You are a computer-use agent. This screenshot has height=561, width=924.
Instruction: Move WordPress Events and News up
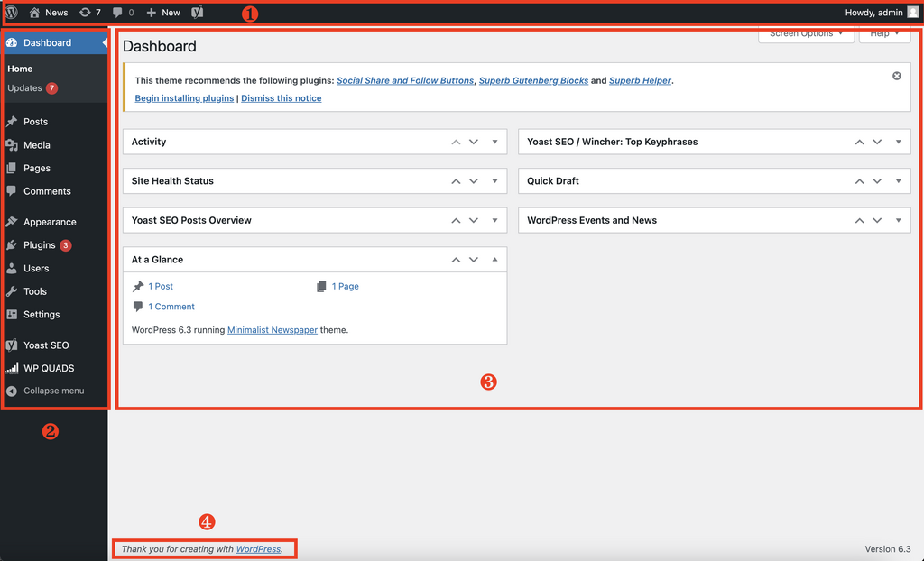tap(859, 220)
